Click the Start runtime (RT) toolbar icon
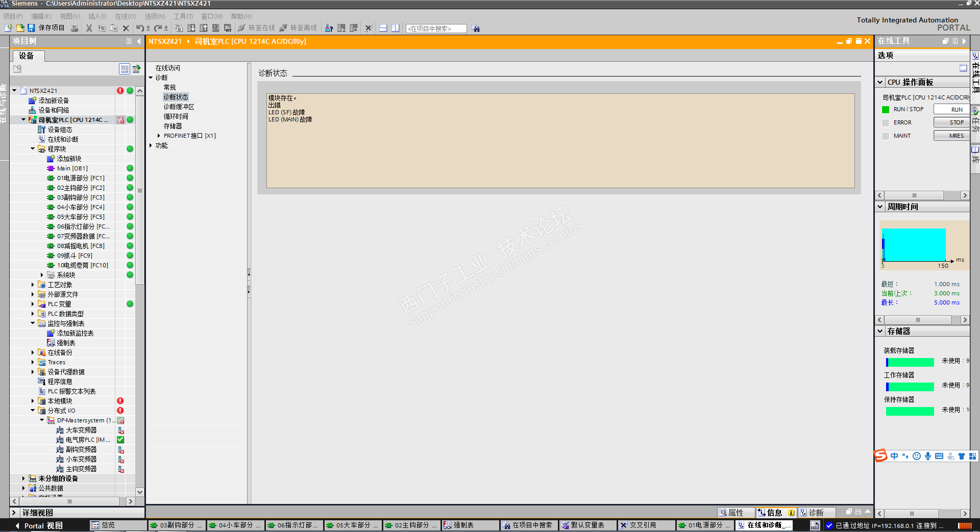The width and height of the screenshot is (980, 532). tap(228, 28)
